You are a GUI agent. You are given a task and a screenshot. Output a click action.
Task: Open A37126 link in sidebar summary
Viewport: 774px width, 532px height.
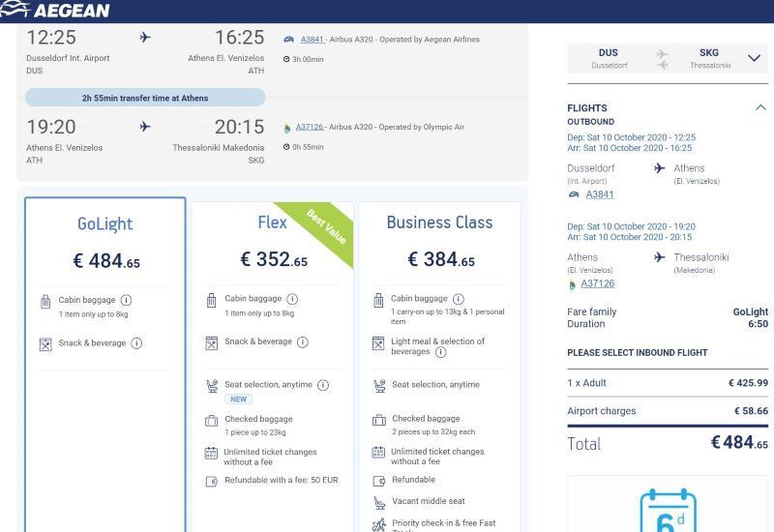click(598, 283)
